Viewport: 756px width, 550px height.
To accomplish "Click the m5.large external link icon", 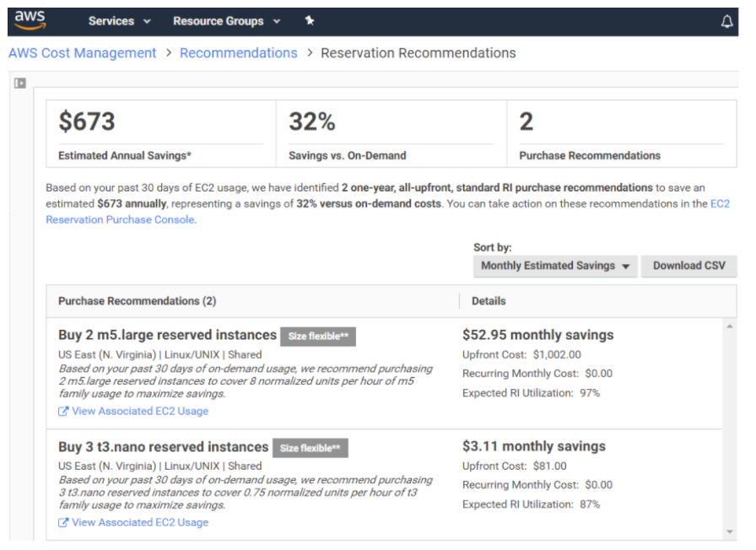I will point(62,411).
